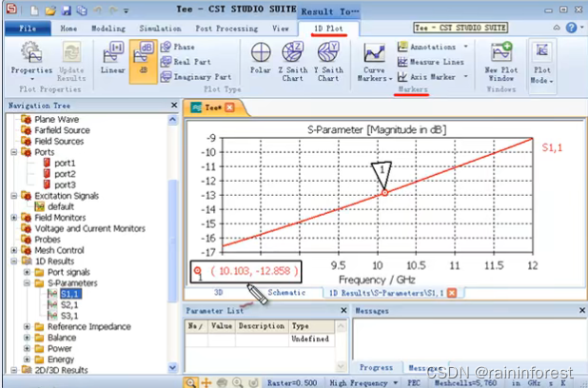Switch plot type to Linear
This screenshot has width=588, height=388.
112,58
